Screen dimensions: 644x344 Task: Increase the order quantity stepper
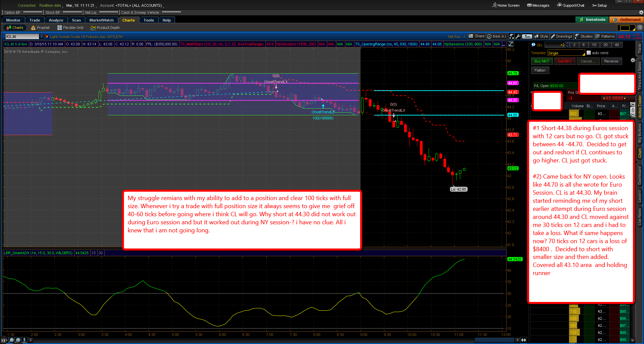click(567, 43)
